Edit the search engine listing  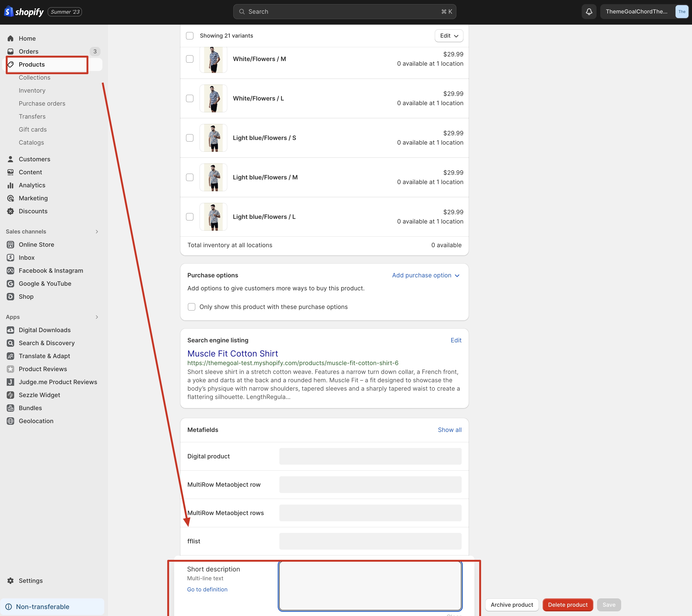(456, 340)
